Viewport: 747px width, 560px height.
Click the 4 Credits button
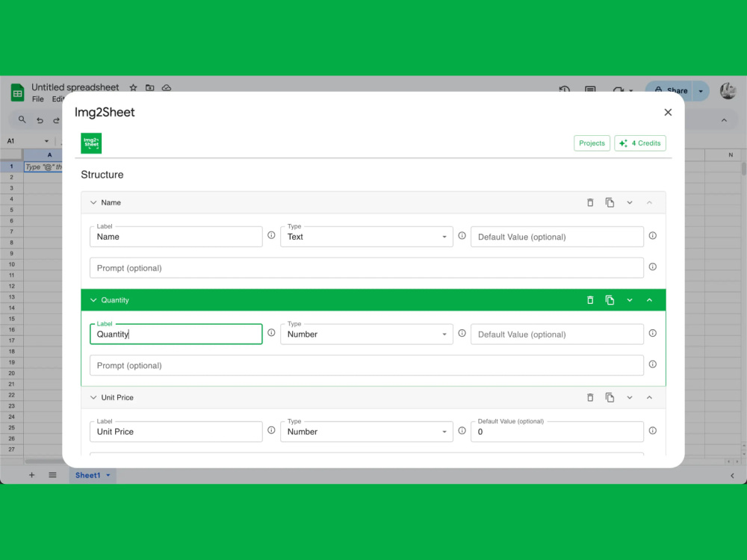pyautogui.click(x=640, y=143)
